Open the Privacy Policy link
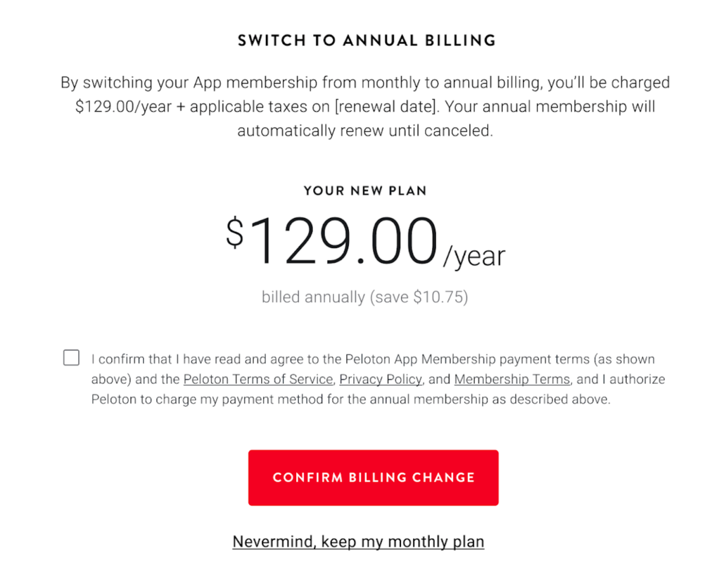Screen dimensions: 728x580 (x=381, y=379)
